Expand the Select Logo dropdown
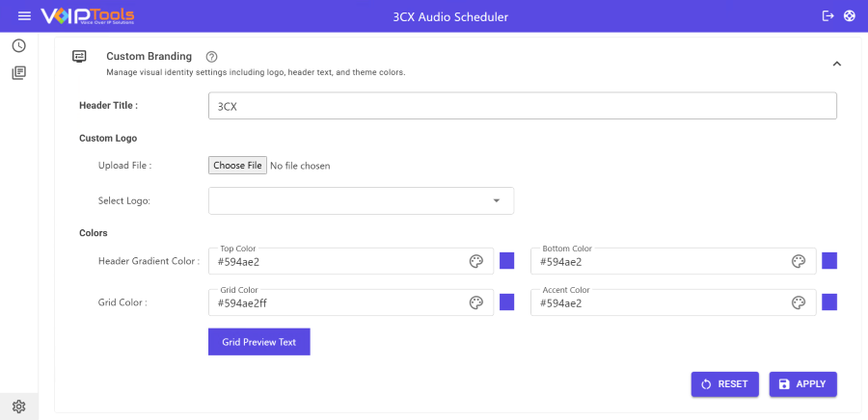 tap(361, 200)
